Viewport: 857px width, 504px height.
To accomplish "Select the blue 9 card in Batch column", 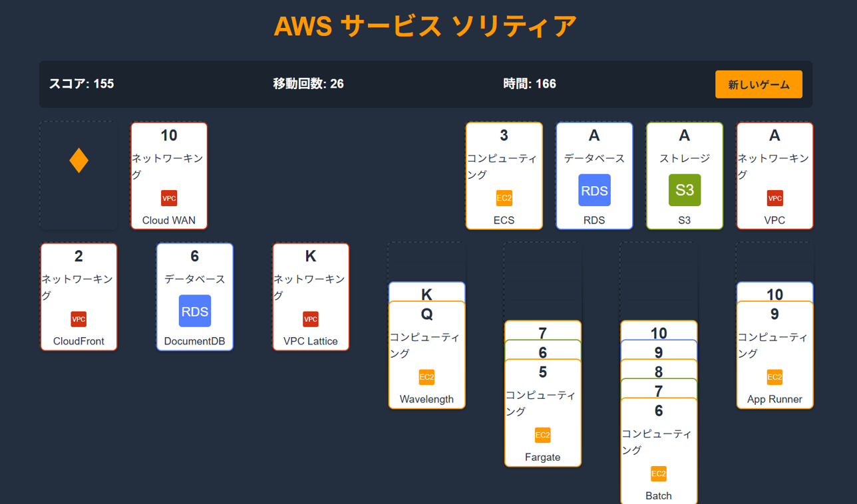I will tap(659, 350).
